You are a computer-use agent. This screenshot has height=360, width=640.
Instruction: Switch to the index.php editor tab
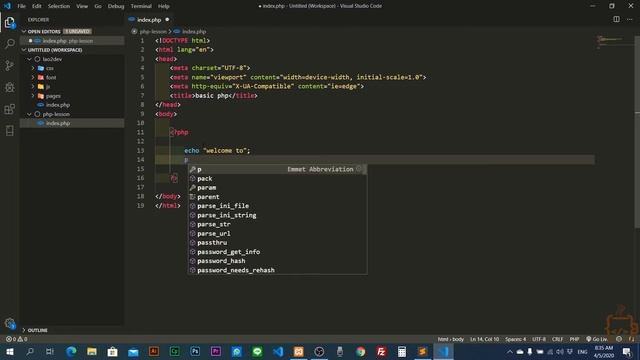tap(149, 20)
